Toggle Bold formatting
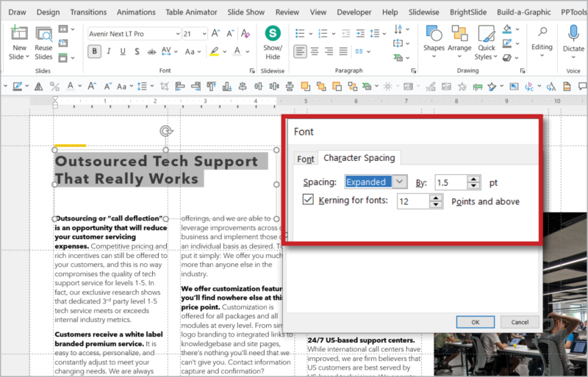This screenshot has width=588, height=377. [95, 51]
